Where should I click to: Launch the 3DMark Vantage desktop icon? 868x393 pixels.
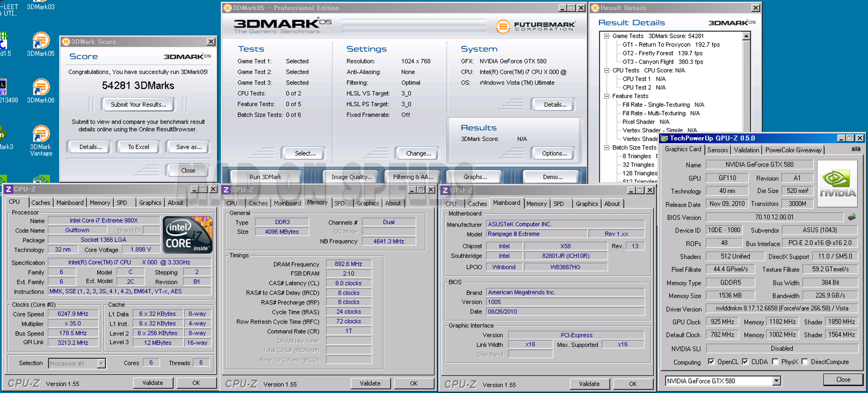41,134
